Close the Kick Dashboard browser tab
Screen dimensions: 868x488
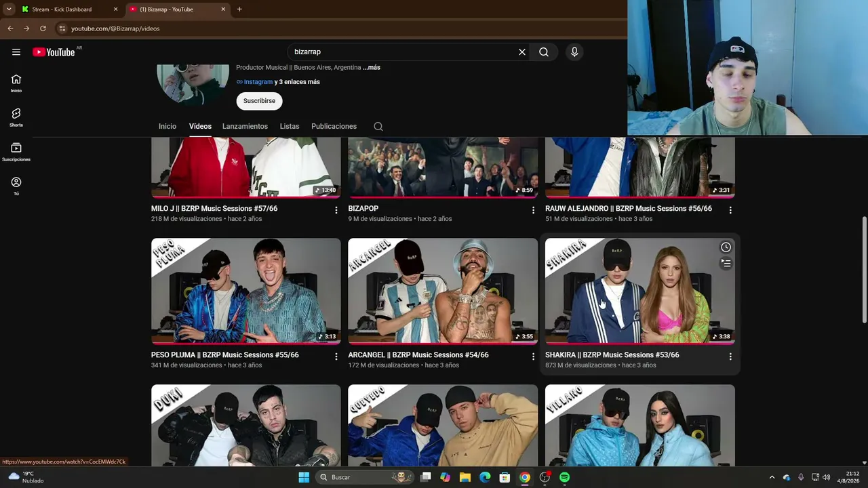[x=115, y=9]
